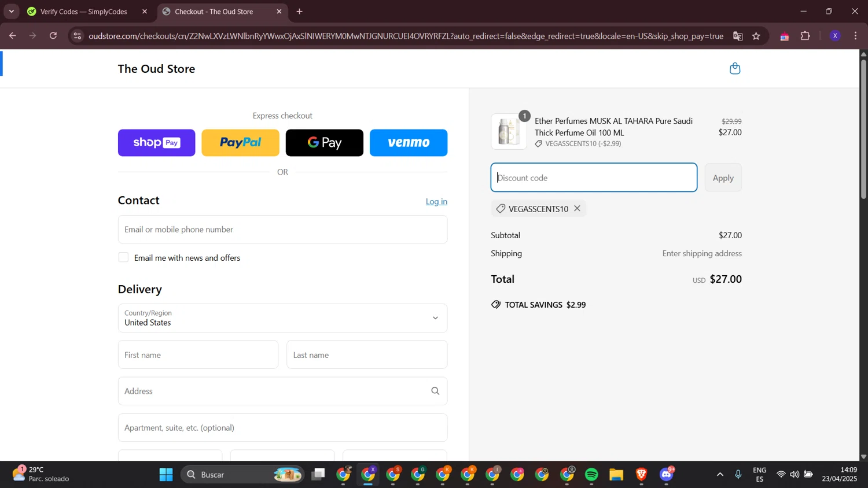868x488 pixels.
Task: Click the First name field
Action: point(198,354)
